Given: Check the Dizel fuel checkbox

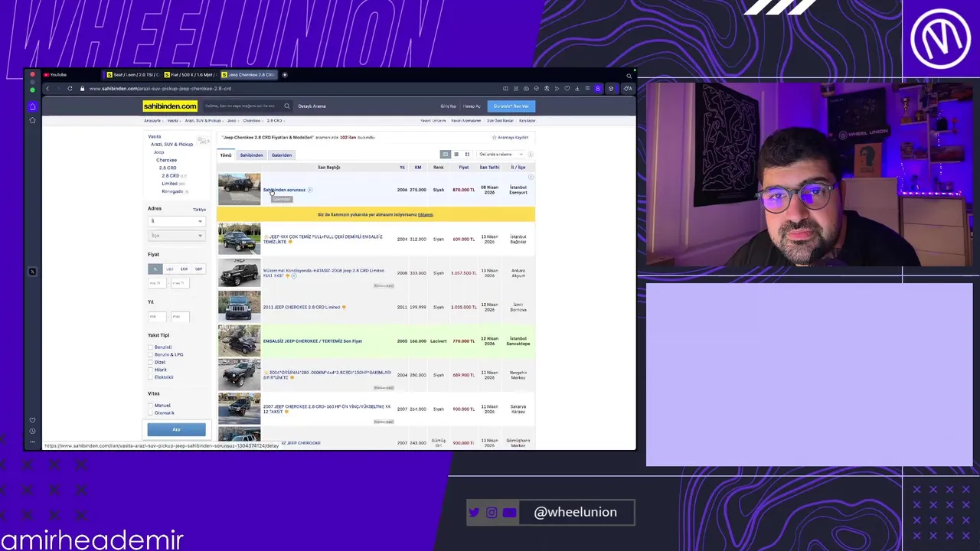Looking at the screenshot, I should click(151, 363).
